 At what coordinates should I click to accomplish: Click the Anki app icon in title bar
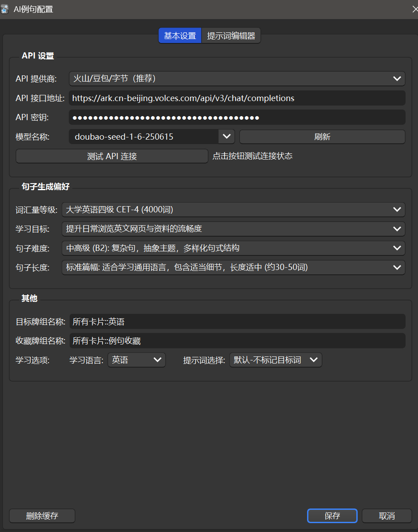[x=6, y=9]
